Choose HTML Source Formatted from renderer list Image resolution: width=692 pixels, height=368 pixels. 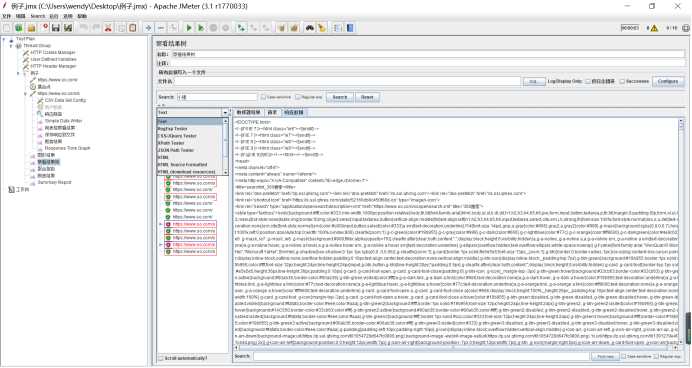[x=182, y=164]
